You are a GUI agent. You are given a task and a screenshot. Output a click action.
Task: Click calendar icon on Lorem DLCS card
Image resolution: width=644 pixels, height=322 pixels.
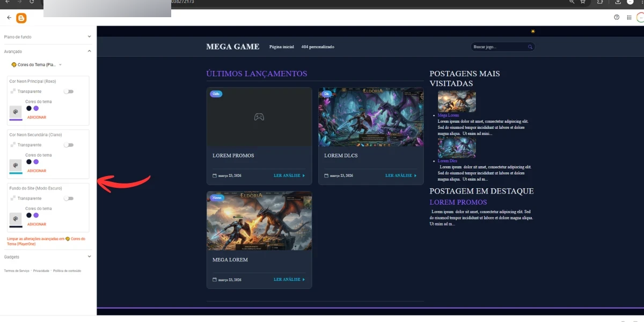[326, 175]
